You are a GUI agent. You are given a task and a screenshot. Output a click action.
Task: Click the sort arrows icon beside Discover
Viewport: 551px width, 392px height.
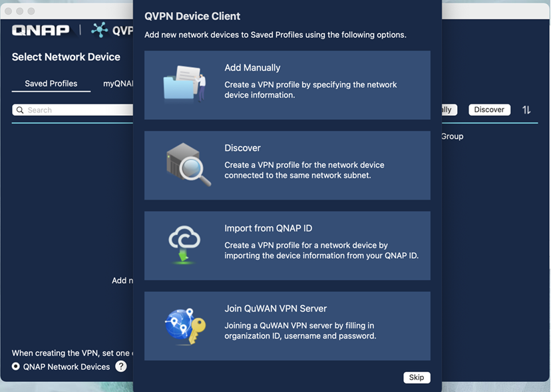(x=526, y=110)
